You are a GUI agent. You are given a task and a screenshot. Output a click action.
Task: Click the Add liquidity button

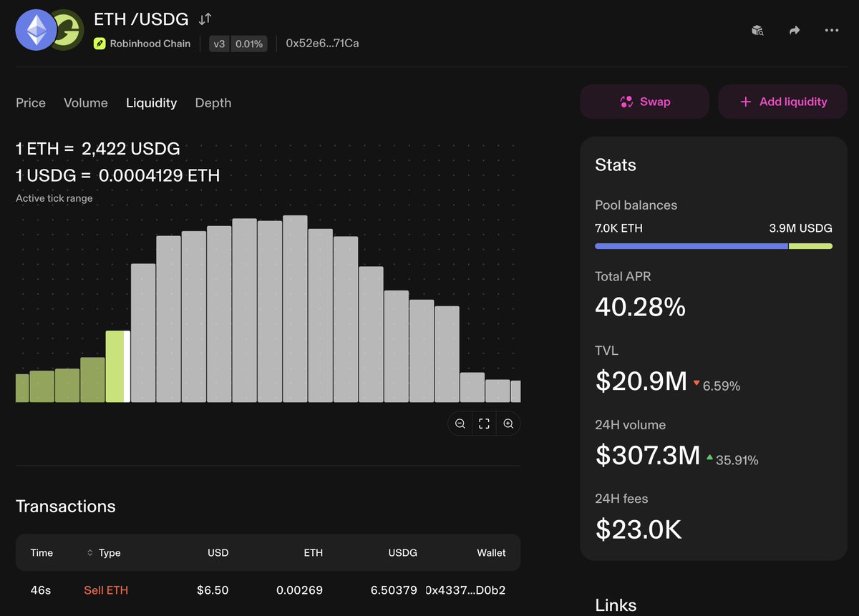[782, 102]
